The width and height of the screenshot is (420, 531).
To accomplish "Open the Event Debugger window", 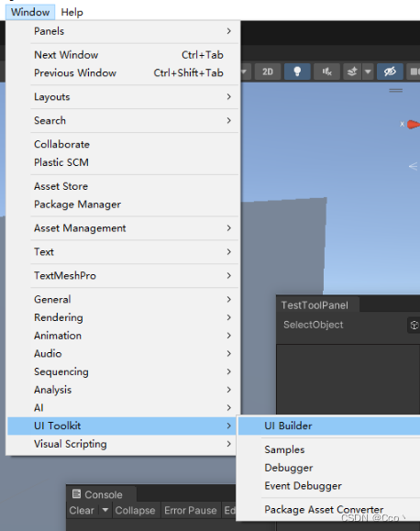I will pos(329,486).
